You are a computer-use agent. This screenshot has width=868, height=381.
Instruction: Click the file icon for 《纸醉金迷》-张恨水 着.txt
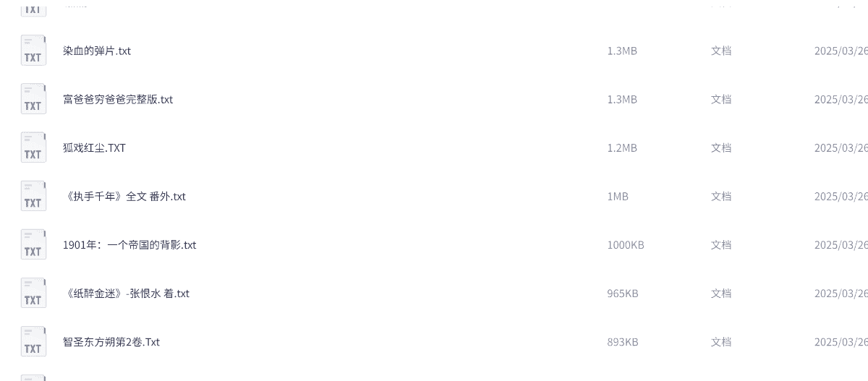click(33, 293)
